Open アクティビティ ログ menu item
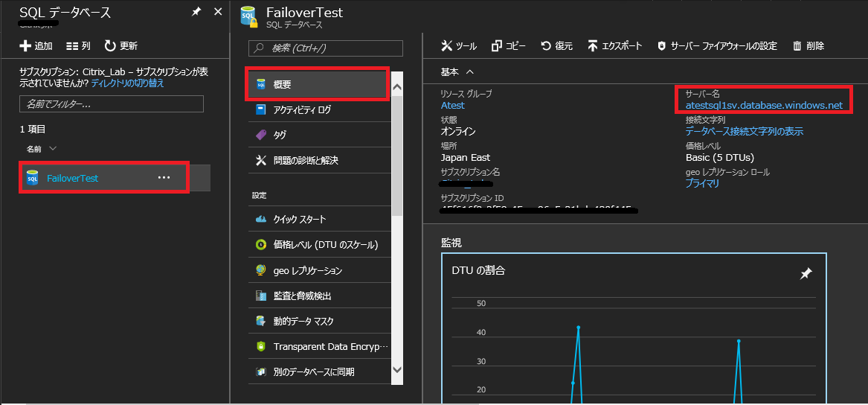The width and height of the screenshot is (868, 405). [319, 109]
